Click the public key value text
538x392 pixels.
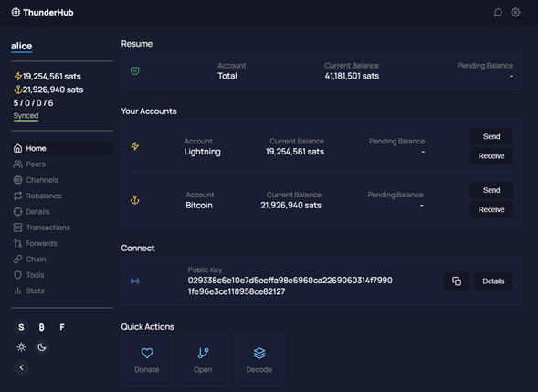pyautogui.click(x=290, y=286)
